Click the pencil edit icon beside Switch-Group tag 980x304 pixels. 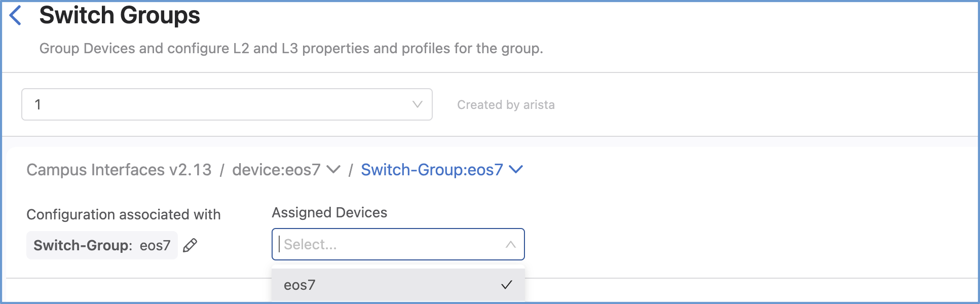pyautogui.click(x=190, y=245)
